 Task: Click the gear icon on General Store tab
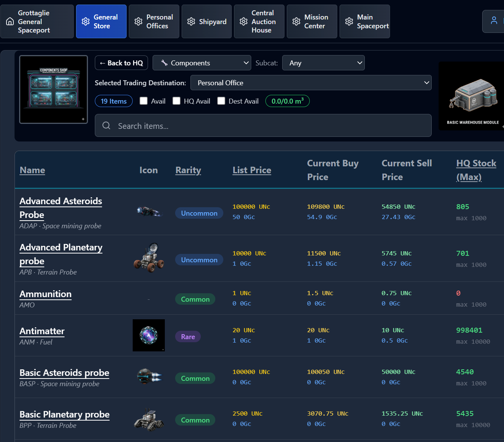tap(86, 21)
